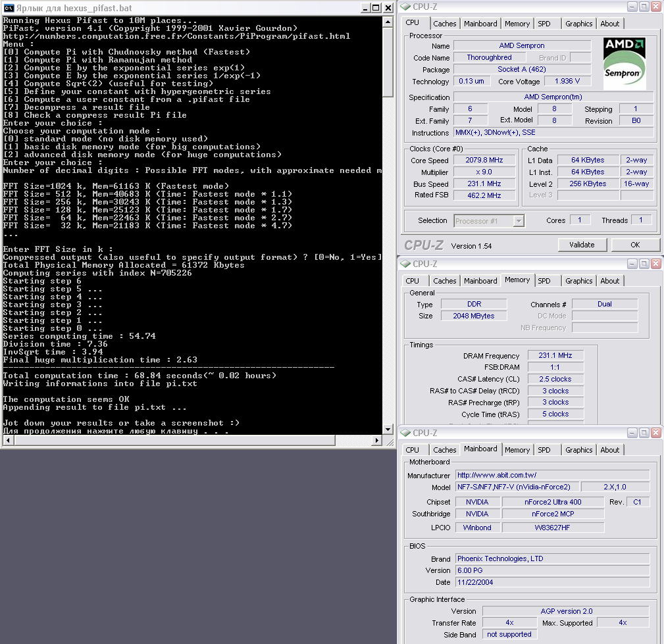
Task: Maximize the hexus_pifast.bat console window
Action: [376, 8]
